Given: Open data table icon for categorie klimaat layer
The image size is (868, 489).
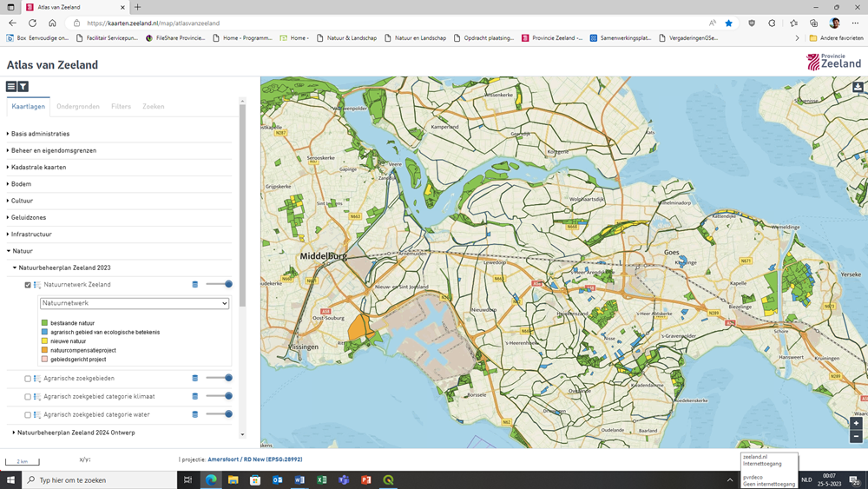Looking at the screenshot, I should pos(194,397).
